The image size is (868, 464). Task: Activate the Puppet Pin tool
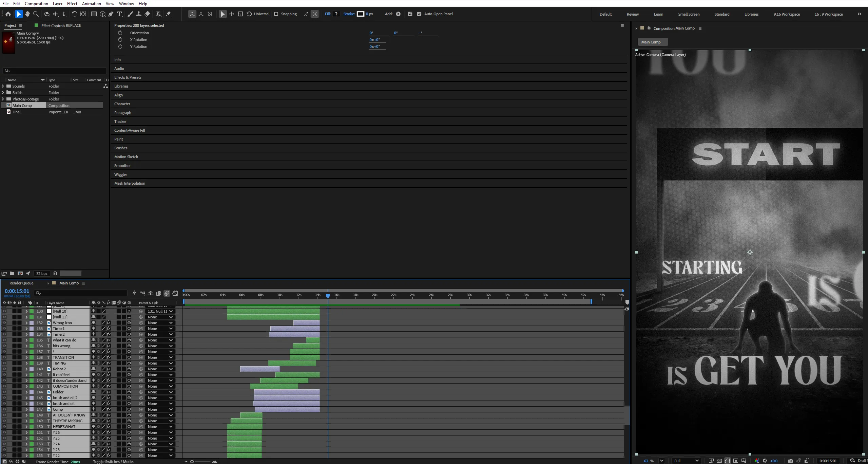point(169,14)
